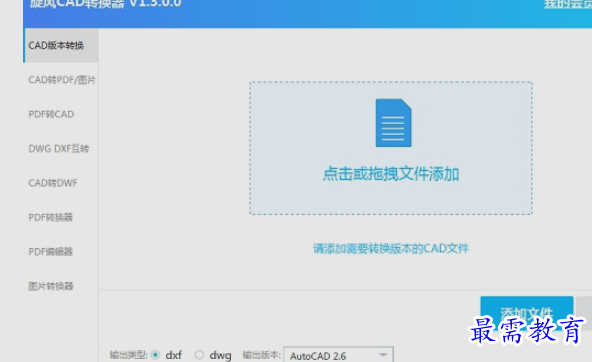592x362 pixels.
Task: Click the 添加文件 button
Action: 527,313
